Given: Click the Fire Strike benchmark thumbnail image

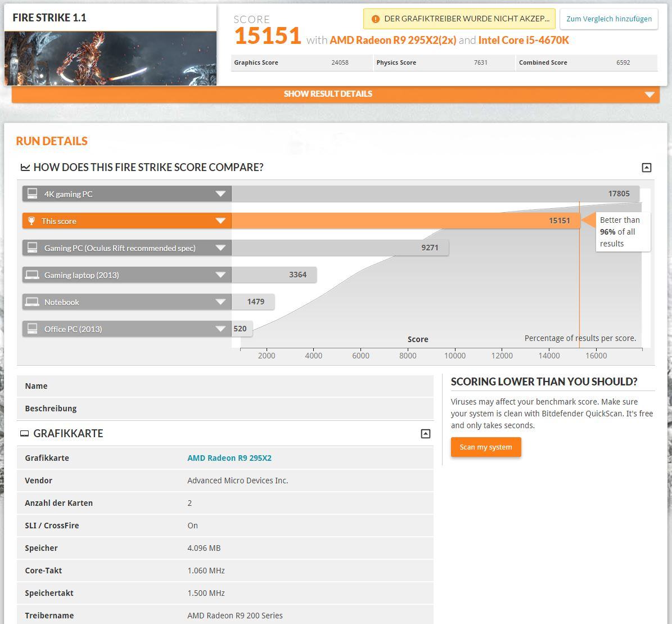Looking at the screenshot, I should 110,59.
